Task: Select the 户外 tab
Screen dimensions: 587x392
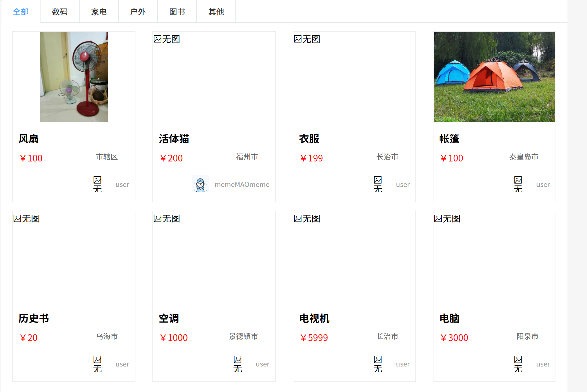Action: click(x=138, y=12)
